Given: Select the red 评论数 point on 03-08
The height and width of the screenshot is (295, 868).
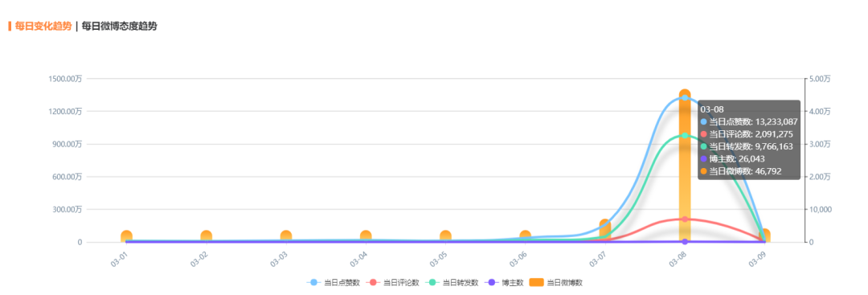Looking at the screenshot, I should [685, 219].
